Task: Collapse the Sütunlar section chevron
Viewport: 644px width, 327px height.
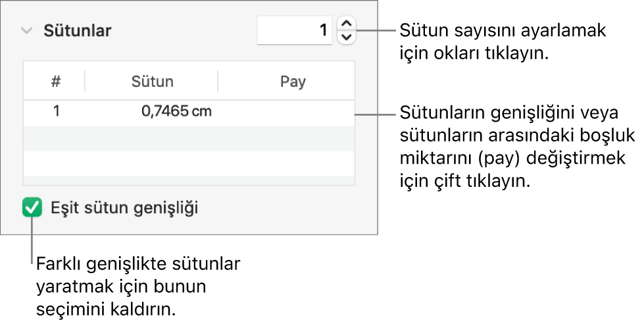Action: click(x=26, y=31)
